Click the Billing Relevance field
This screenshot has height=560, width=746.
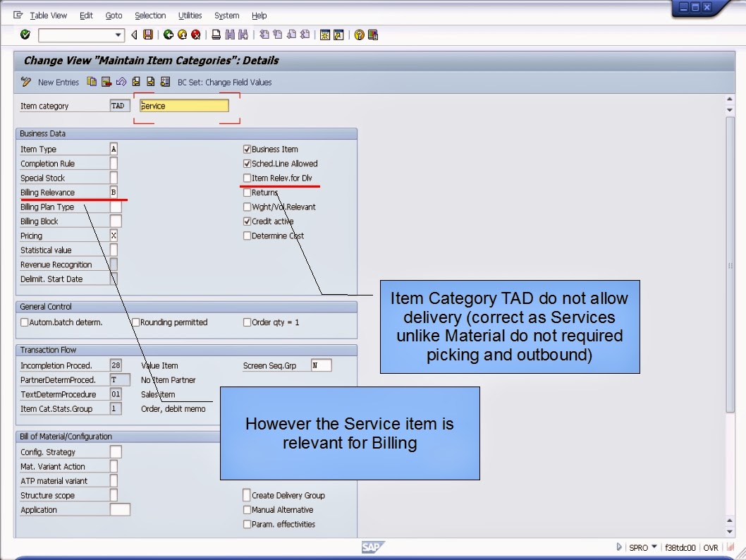[114, 193]
